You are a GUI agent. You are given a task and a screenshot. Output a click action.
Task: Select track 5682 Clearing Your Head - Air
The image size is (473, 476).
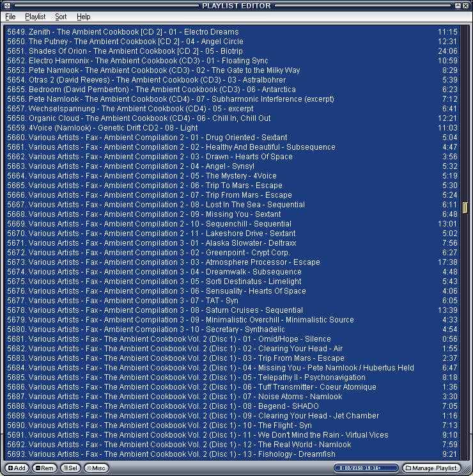(x=232, y=349)
